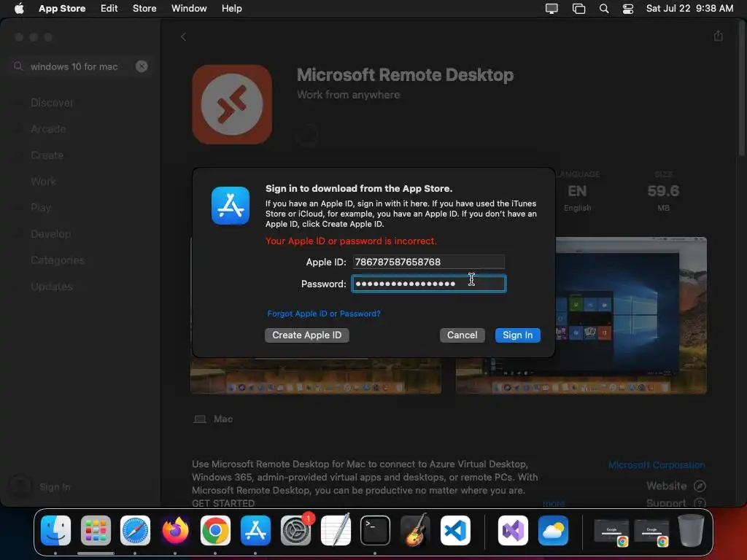Open the Categories sidebar section
The width and height of the screenshot is (747, 560).
click(x=57, y=260)
